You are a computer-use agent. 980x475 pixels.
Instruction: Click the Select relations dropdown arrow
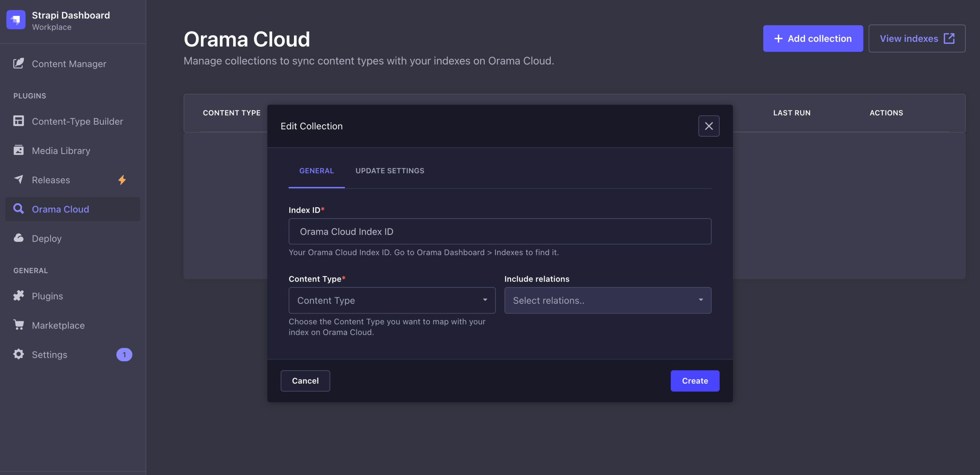tap(701, 300)
